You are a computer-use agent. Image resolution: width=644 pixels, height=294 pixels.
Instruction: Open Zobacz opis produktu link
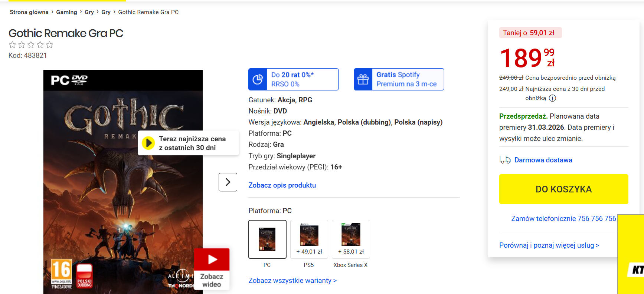click(282, 185)
